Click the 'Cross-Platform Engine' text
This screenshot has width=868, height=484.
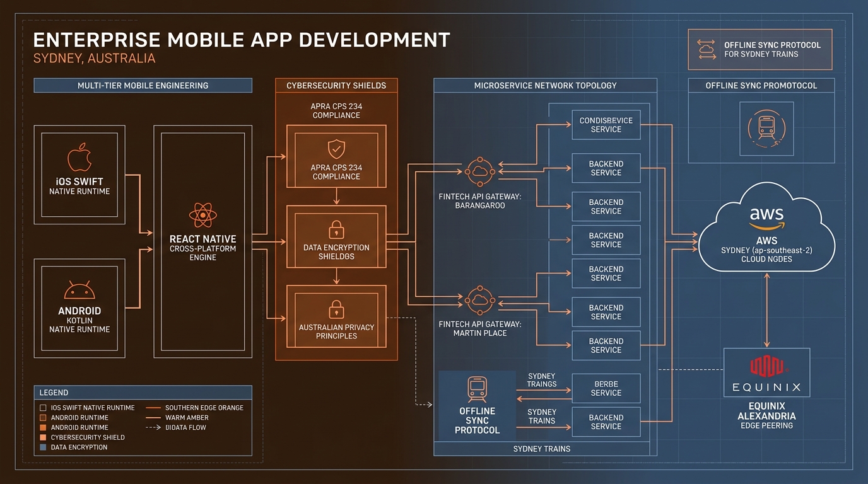tap(202, 253)
